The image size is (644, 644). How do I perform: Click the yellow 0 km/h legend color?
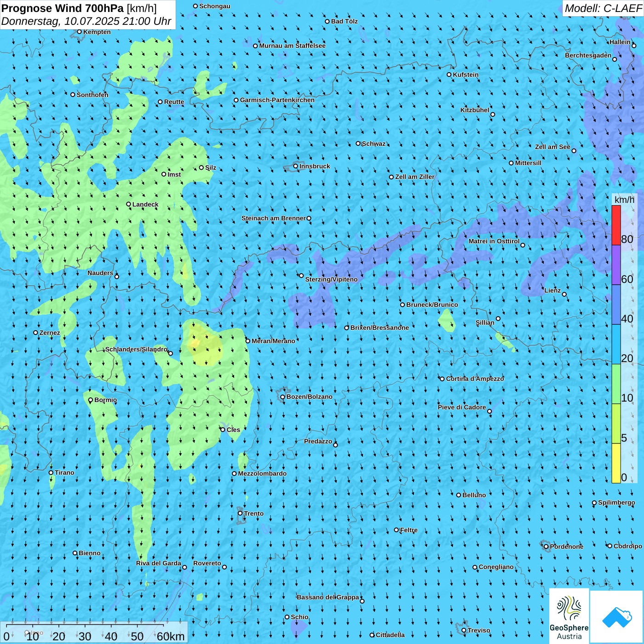point(616,463)
